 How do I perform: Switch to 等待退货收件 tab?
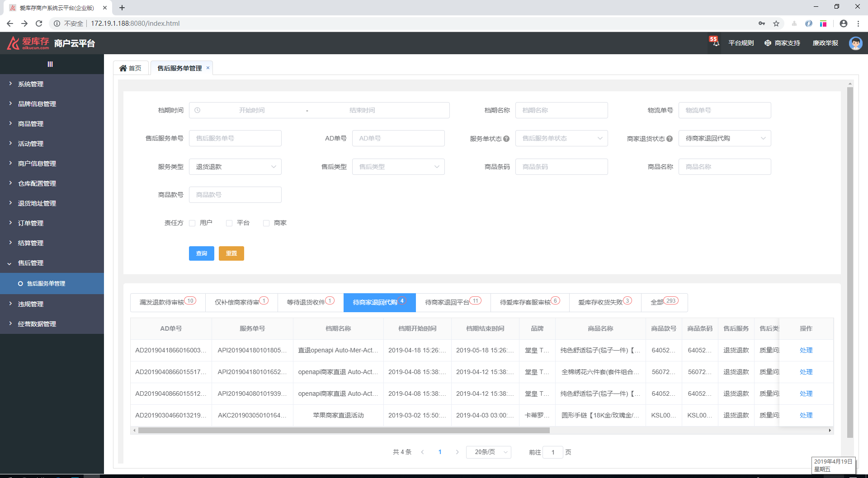[311, 302]
